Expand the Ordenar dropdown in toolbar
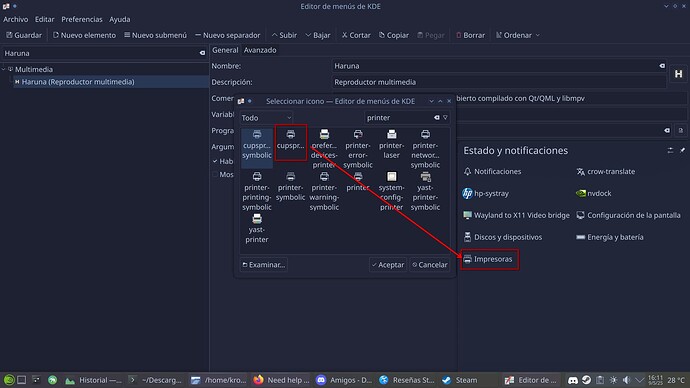Image resolution: width=690 pixels, height=388 pixels. coord(518,35)
